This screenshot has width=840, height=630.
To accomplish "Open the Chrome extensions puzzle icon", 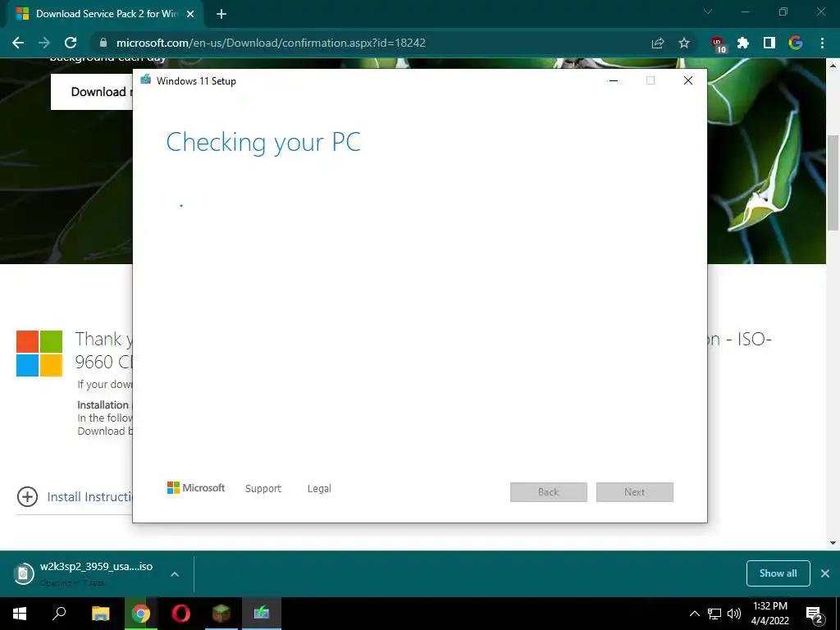I will pos(743,43).
